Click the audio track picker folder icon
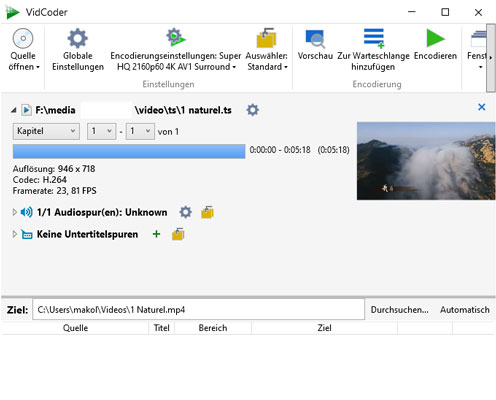 (207, 212)
